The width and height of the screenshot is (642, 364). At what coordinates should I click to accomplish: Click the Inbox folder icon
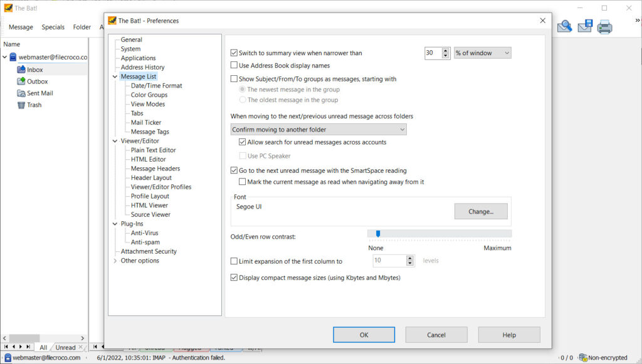tap(21, 70)
